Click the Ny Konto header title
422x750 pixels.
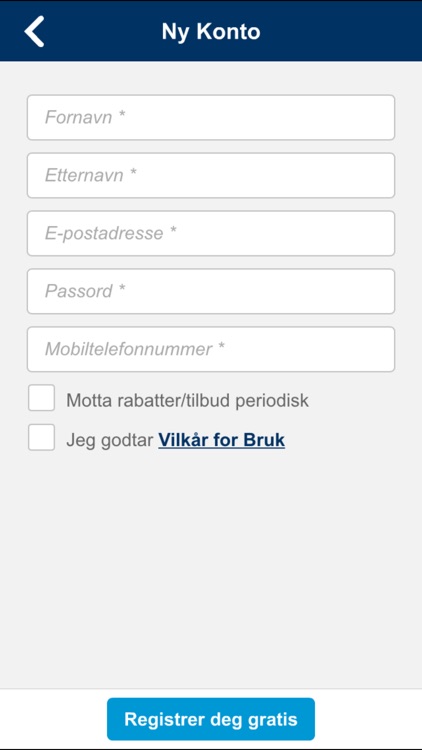tap(211, 32)
